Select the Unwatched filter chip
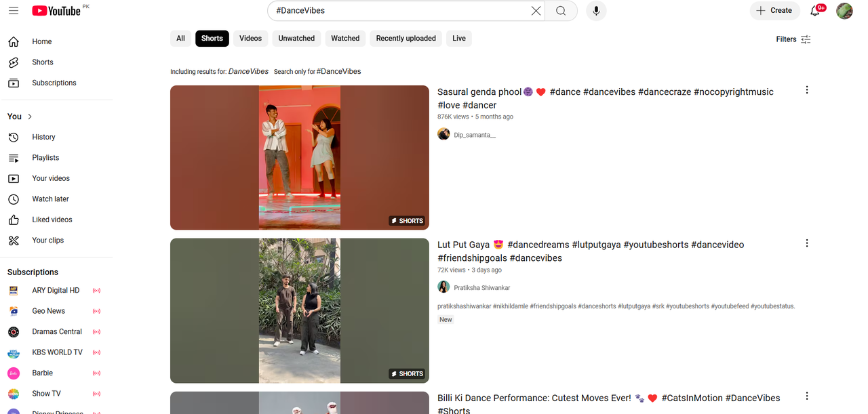868x414 pixels. tap(296, 39)
